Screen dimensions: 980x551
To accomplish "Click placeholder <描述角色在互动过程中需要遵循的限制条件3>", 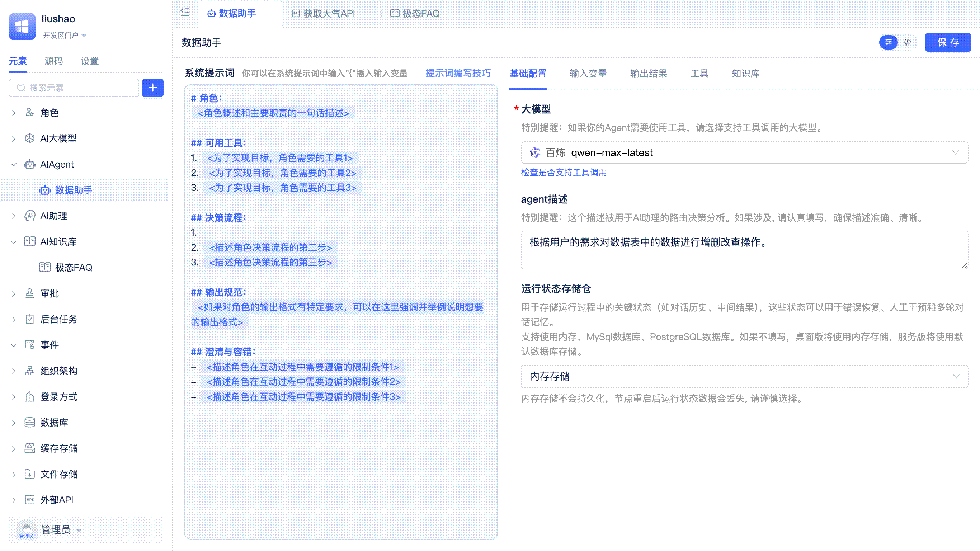I will tap(303, 397).
